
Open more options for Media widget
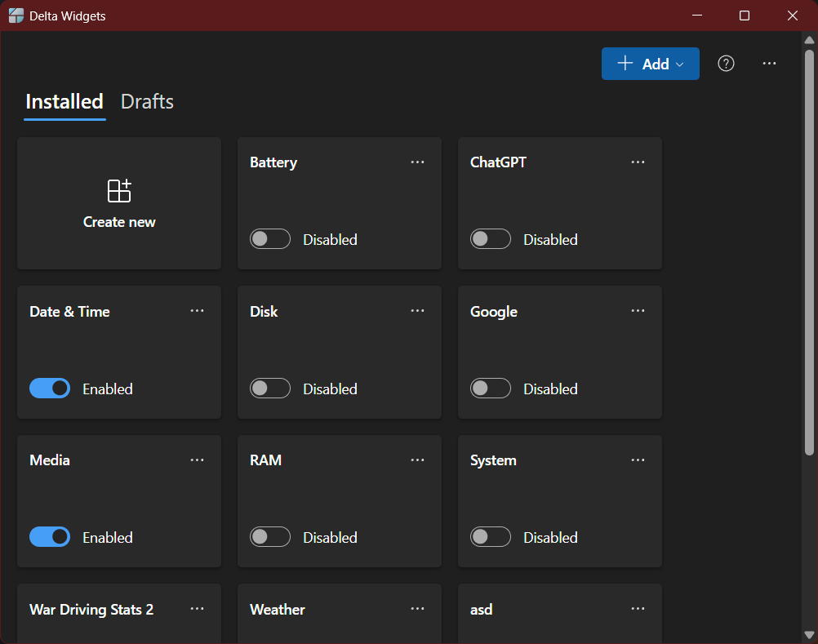click(198, 460)
